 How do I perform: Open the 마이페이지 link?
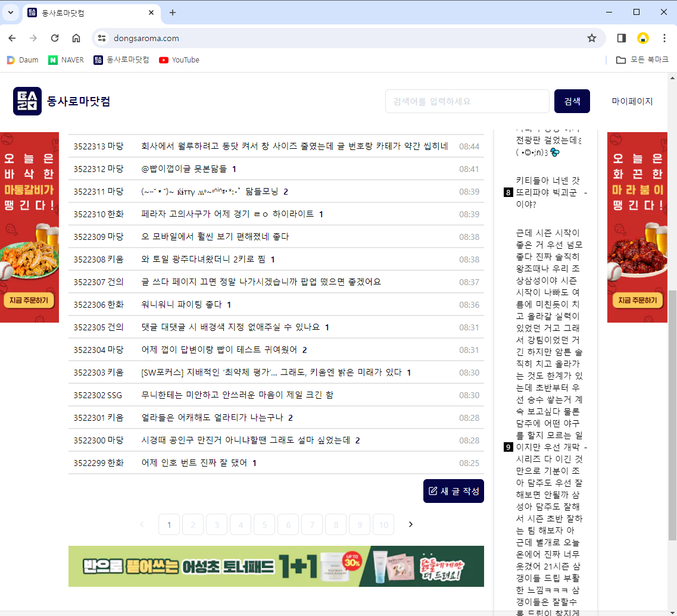pyautogui.click(x=632, y=101)
